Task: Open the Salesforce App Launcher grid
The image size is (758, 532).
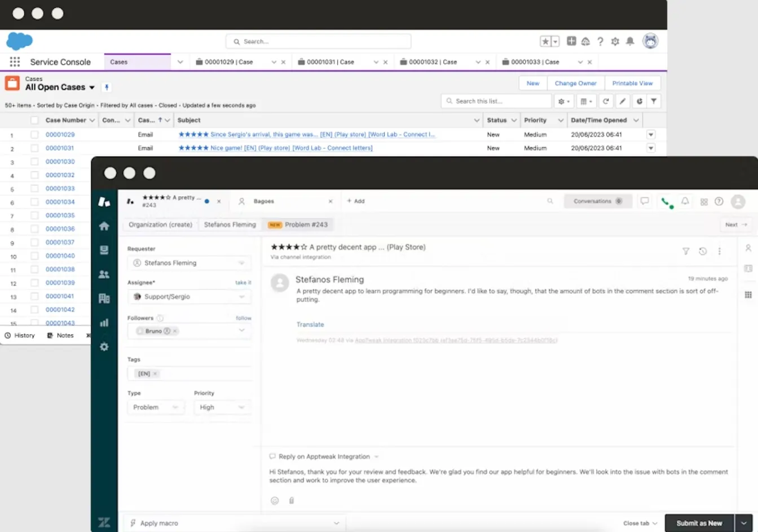Action: coord(15,62)
